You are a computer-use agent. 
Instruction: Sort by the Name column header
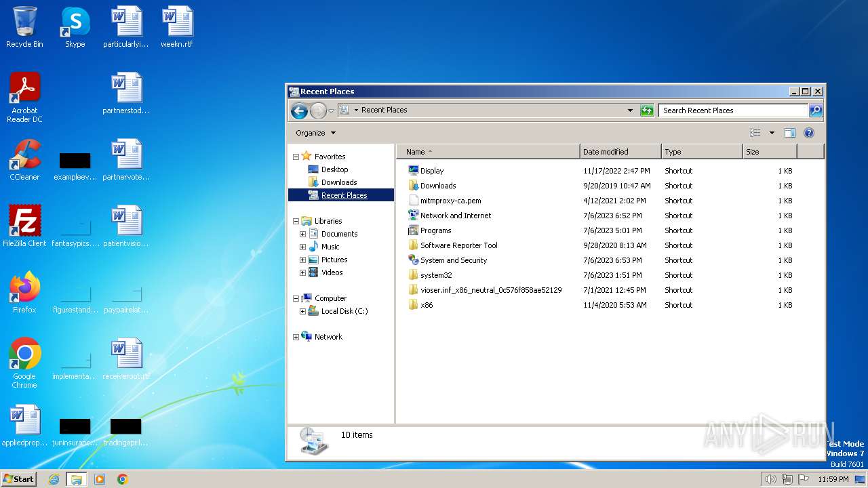[488, 152]
